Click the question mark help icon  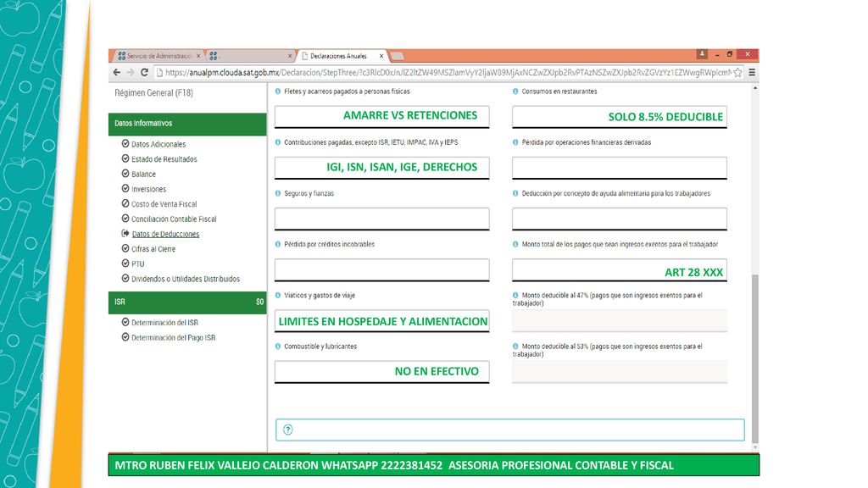(x=288, y=430)
